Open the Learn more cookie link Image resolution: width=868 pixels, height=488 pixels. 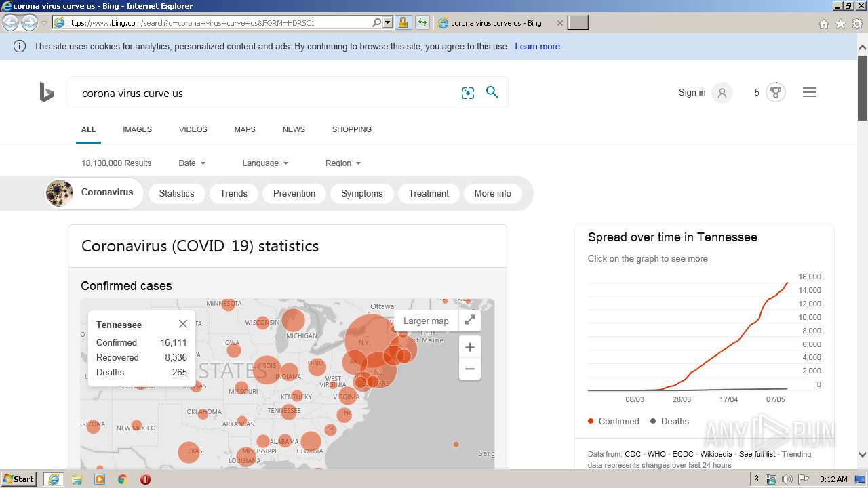[x=537, y=46]
